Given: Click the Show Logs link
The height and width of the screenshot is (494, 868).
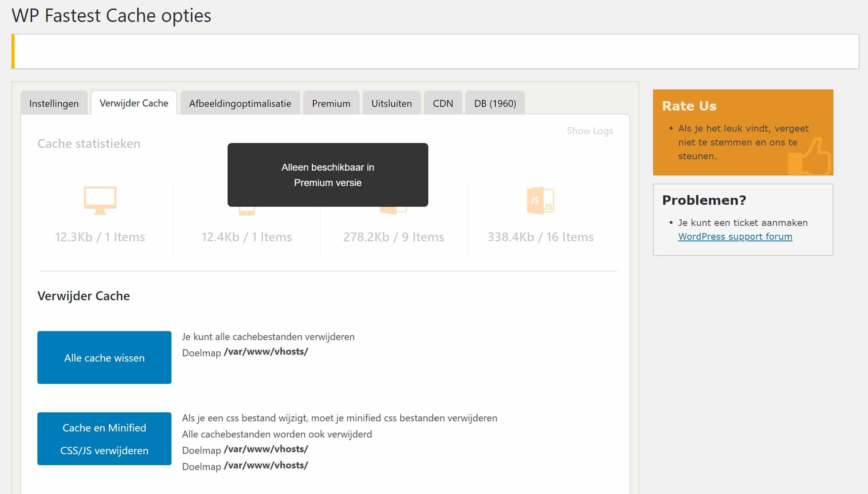Looking at the screenshot, I should coord(590,131).
